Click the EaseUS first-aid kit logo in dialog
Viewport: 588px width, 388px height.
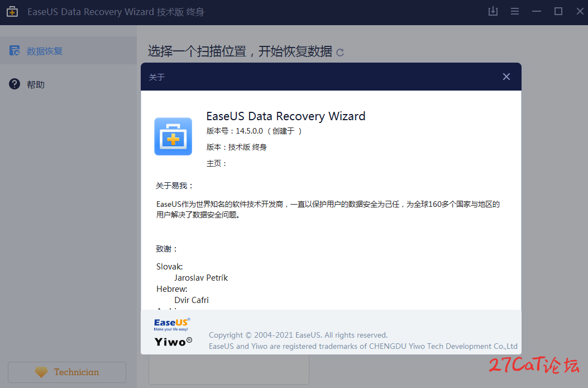point(173,136)
